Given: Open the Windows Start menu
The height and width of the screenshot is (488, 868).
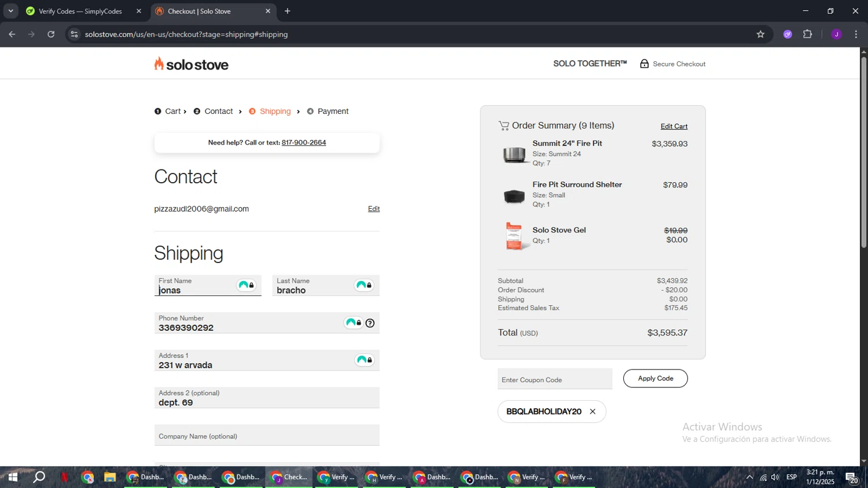Looking at the screenshot, I should pyautogui.click(x=12, y=477).
